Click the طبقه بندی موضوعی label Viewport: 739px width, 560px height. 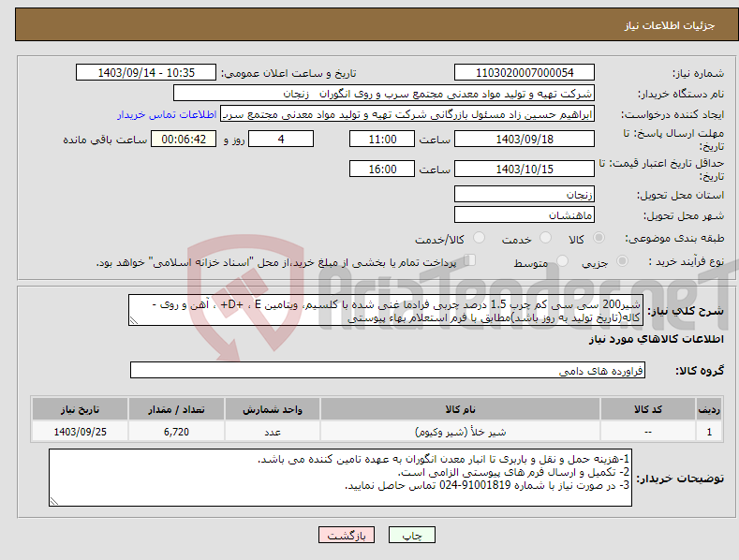coord(674,239)
